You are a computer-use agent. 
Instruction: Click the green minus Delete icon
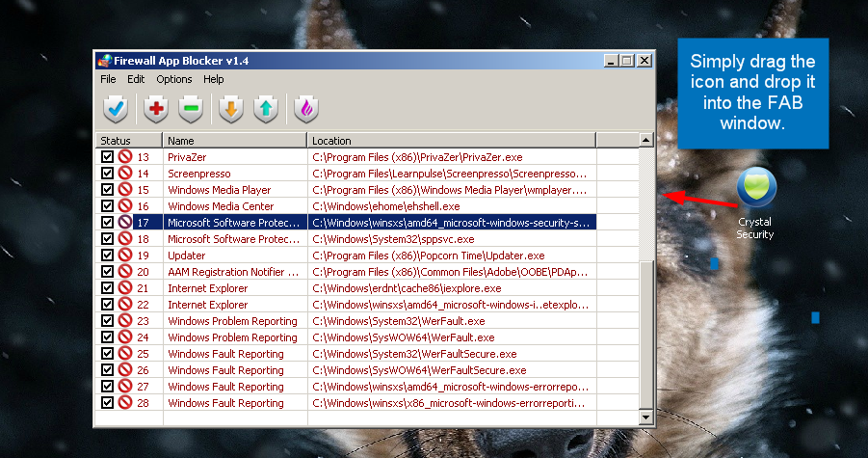click(x=191, y=109)
